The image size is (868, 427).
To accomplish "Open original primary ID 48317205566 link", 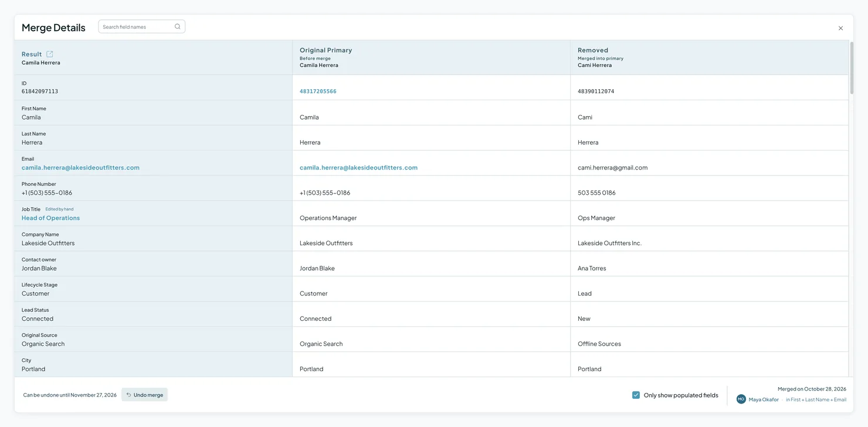I will pos(318,91).
